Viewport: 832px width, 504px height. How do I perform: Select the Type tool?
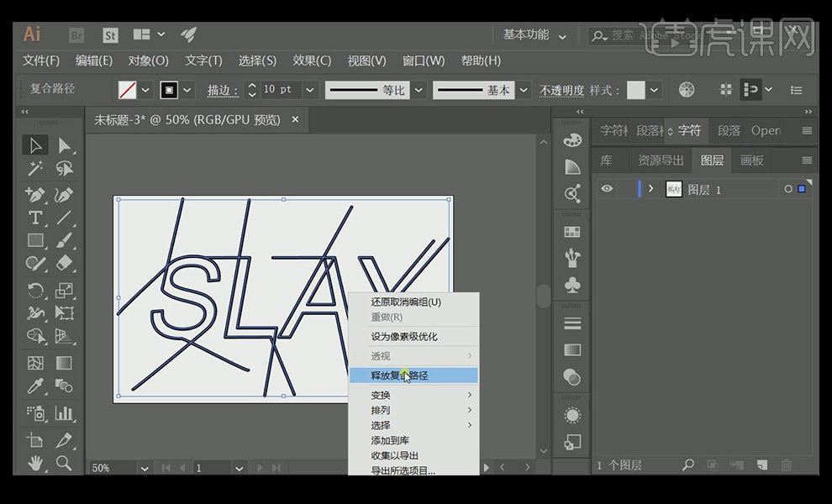pos(34,218)
